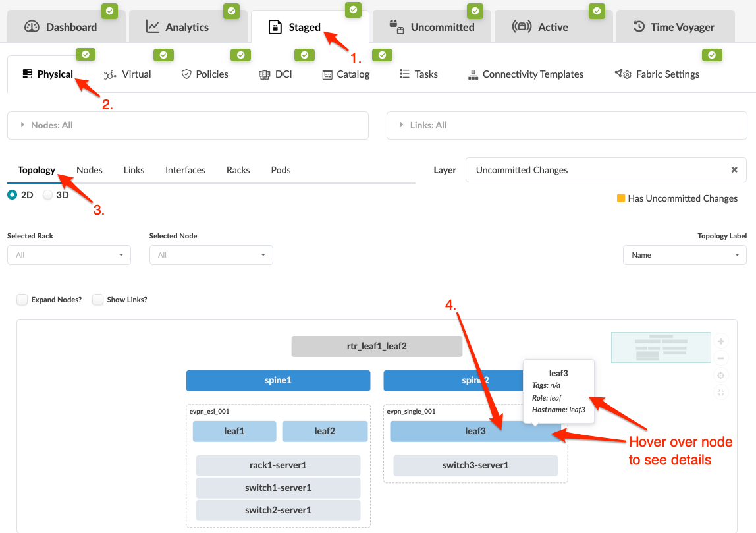
Task: Expand the Links: All filter panel
Action: pos(567,125)
